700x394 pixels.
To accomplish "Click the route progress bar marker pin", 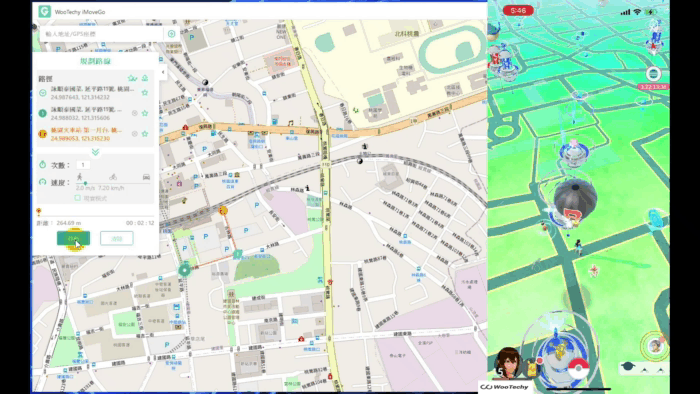I will (39, 212).
